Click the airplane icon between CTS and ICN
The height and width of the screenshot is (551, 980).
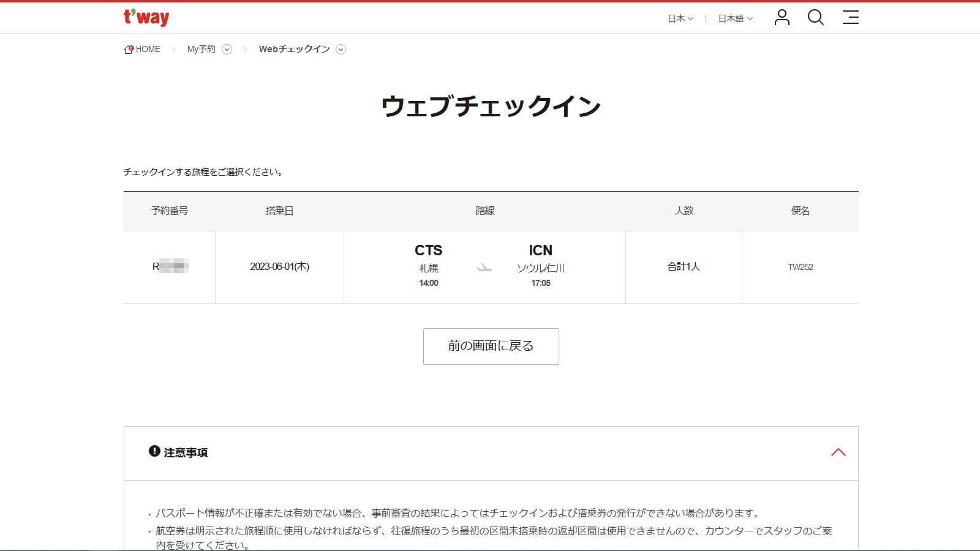coord(484,267)
